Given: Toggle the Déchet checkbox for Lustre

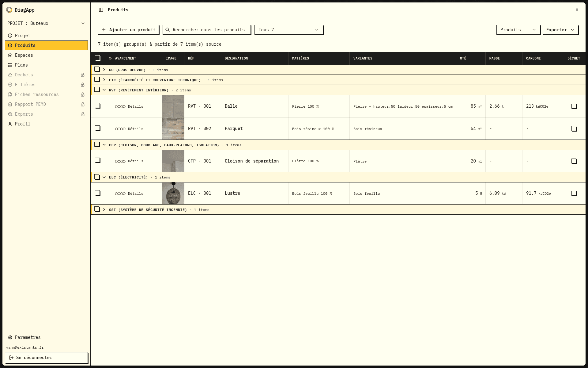Looking at the screenshot, I should [574, 194].
